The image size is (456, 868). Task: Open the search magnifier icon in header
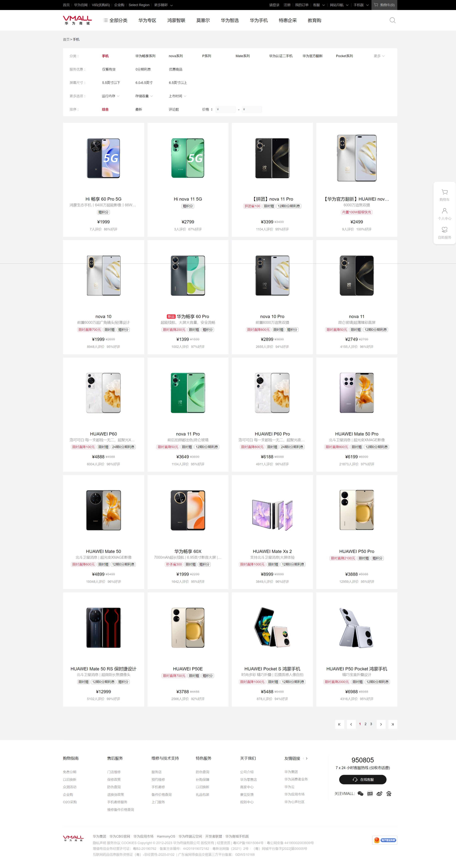pos(392,20)
